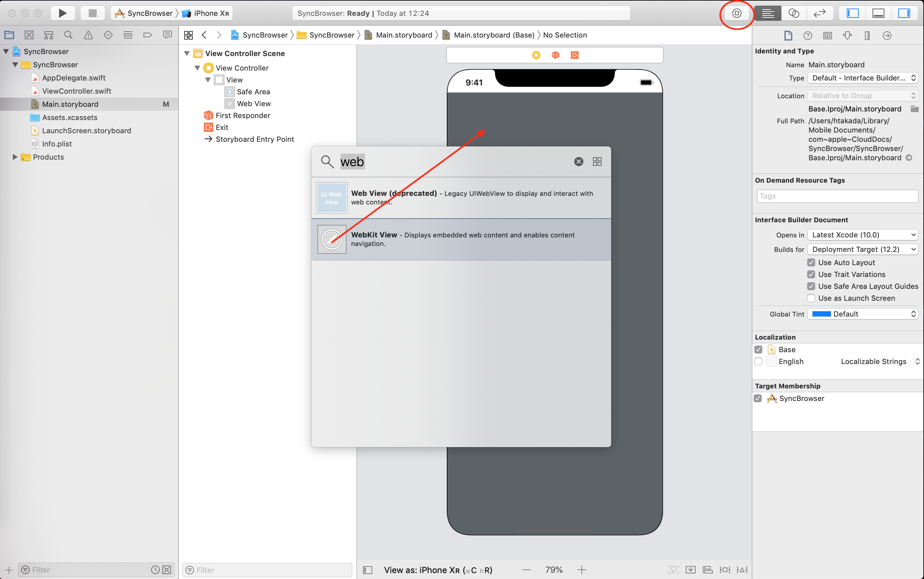The width and height of the screenshot is (924, 579).
Task: Open the Find navigator tab
Action: (68, 35)
